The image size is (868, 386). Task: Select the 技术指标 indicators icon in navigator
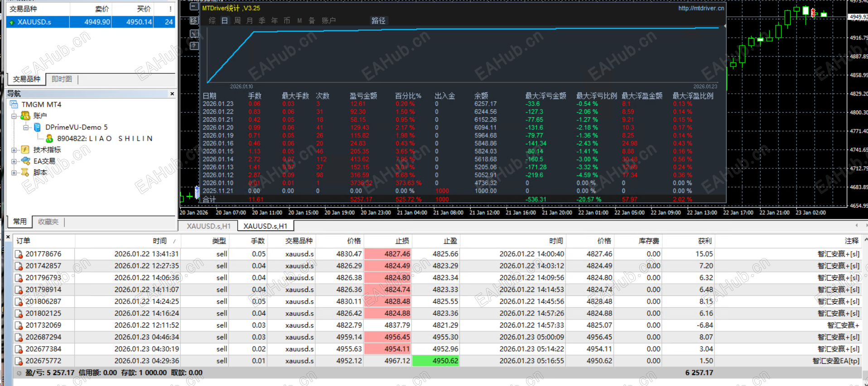point(25,150)
